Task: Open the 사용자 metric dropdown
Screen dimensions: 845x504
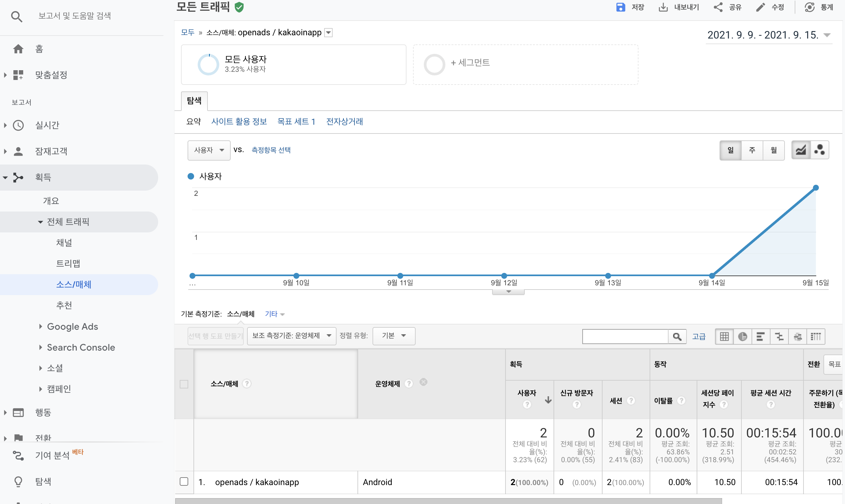Action: 209,150
